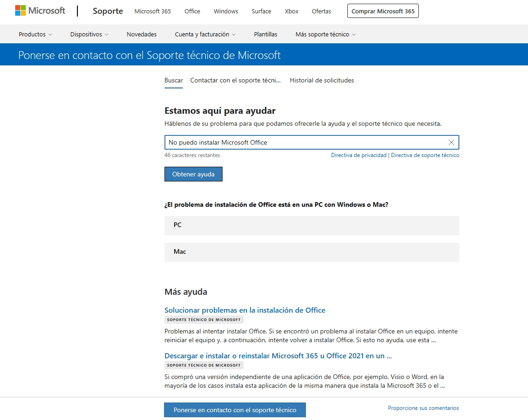
Task: Open the Novedades menu item
Action: 141,35
